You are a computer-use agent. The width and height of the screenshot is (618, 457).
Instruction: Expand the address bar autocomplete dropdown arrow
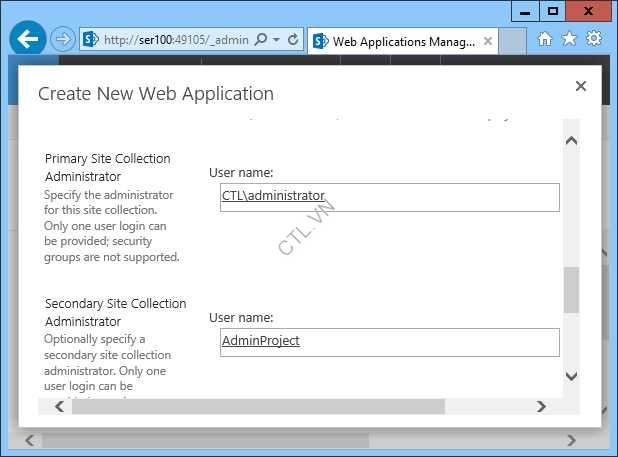[276, 40]
